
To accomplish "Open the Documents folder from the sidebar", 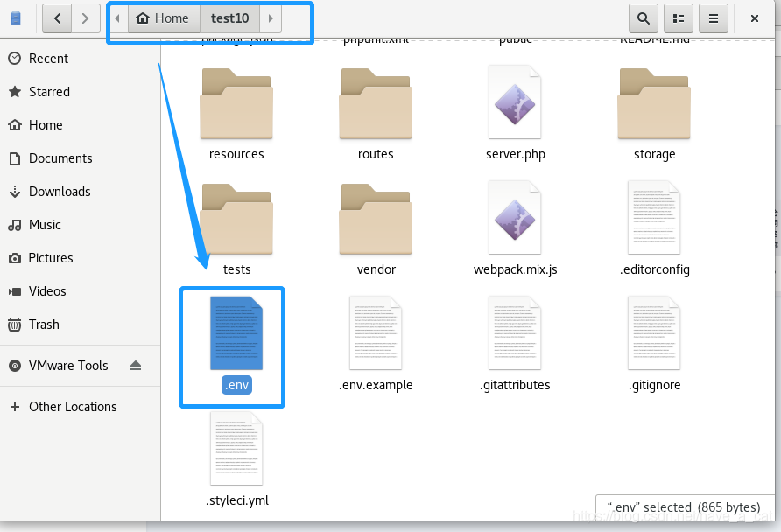I will [61, 157].
